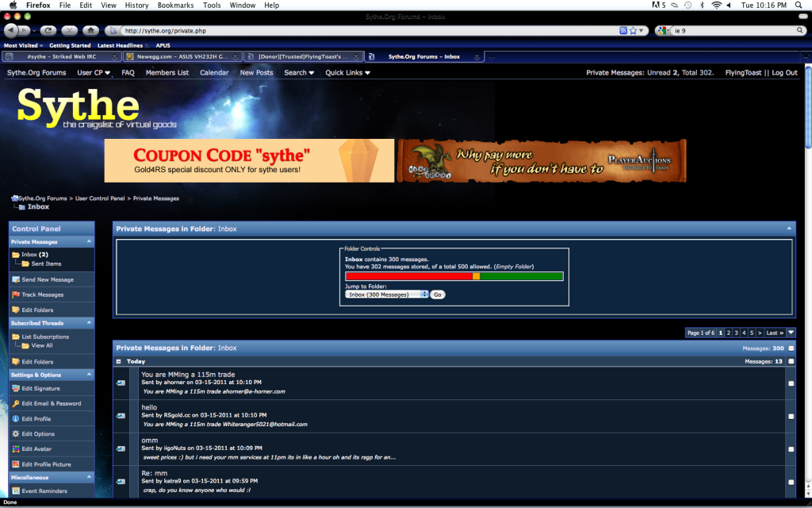
Task: Bookmark this page with star icon
Action: tap(633, 31)
